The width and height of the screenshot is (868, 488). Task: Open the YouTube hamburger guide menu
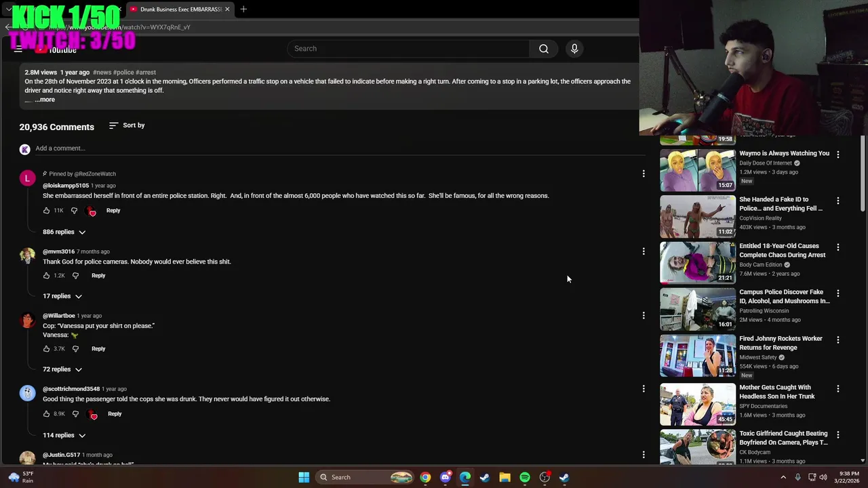[18, 49]
